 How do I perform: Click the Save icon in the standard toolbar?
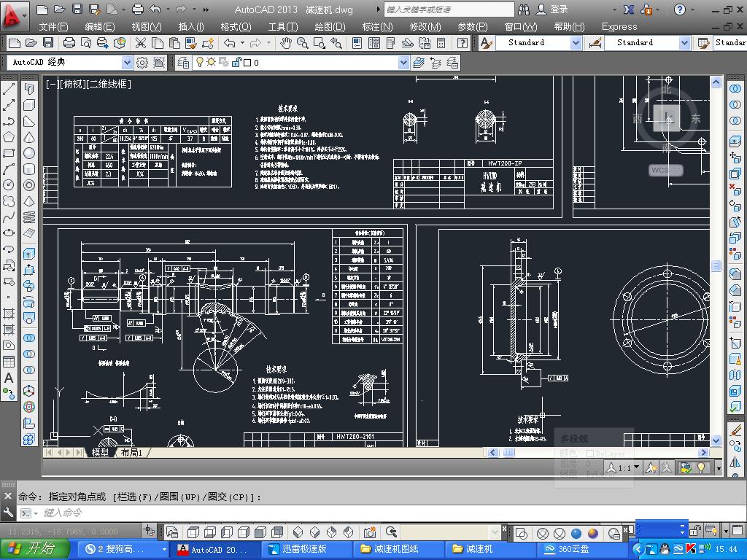[x=48, y=43]
